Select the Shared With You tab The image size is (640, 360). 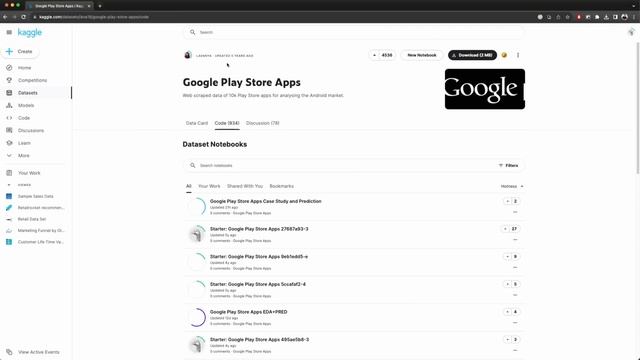245,186
